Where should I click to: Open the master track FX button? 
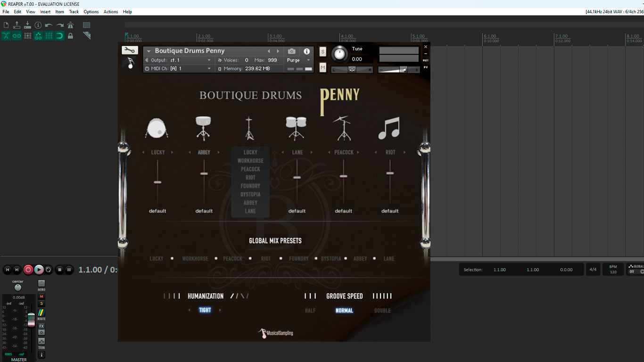click(x=41, y=326)
